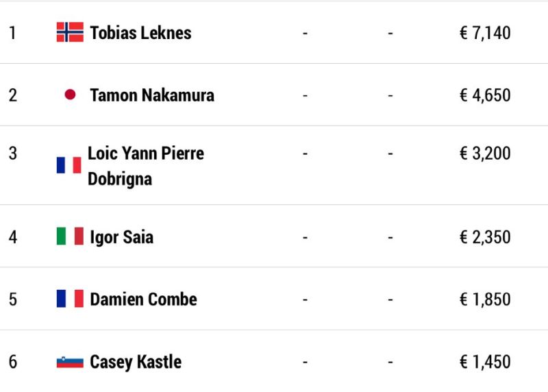Image resolution: width=548 pixels, height=392 pixels.
Task: Click the Italy flag icon beside Igor Saia
Action: [x=70, y=236]
